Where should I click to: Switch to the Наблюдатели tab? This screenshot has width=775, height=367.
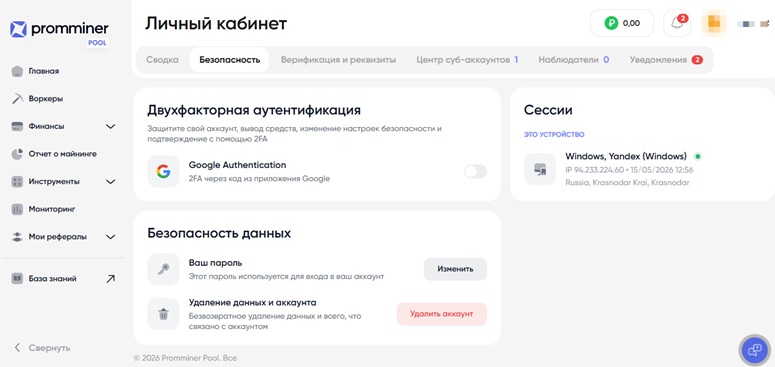click(574, 60)
